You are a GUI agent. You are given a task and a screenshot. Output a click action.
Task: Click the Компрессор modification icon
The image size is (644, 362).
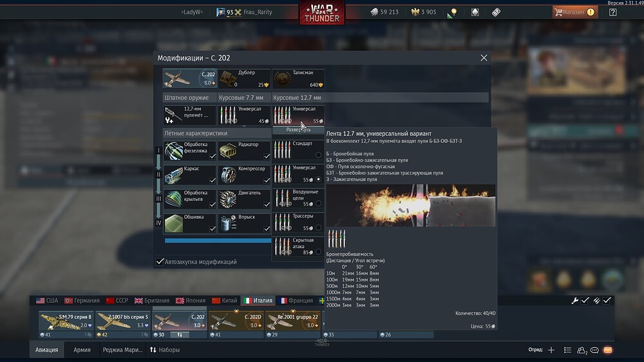click(x=227, y=175)
